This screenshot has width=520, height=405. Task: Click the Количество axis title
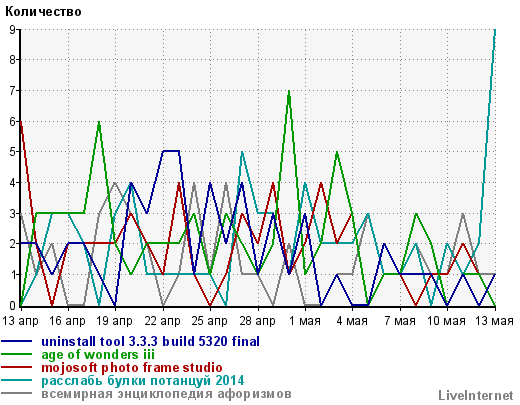(43, 12)
